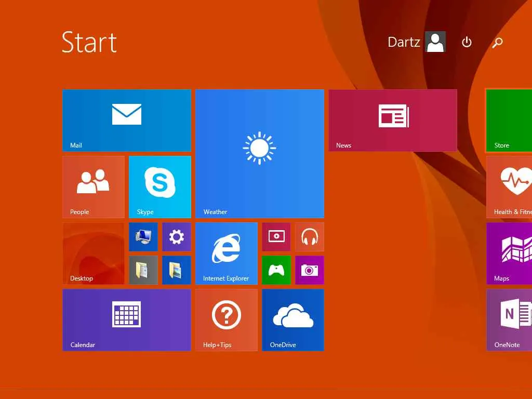The height and width of the screenshot is (399, 532).
Task: Click the Dartz user account name
Action: pyautogui.click(x=404, y=42)
